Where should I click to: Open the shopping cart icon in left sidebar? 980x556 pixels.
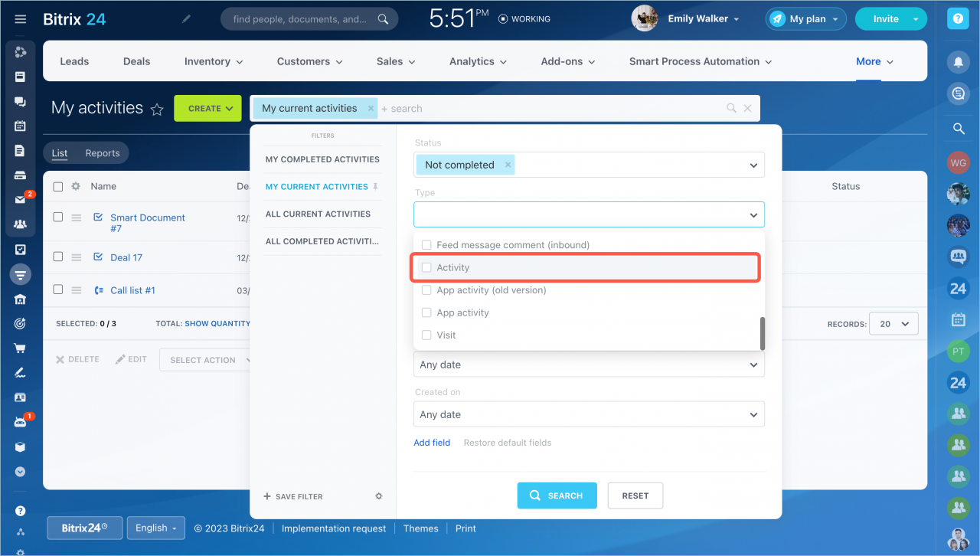pos(21,348)
